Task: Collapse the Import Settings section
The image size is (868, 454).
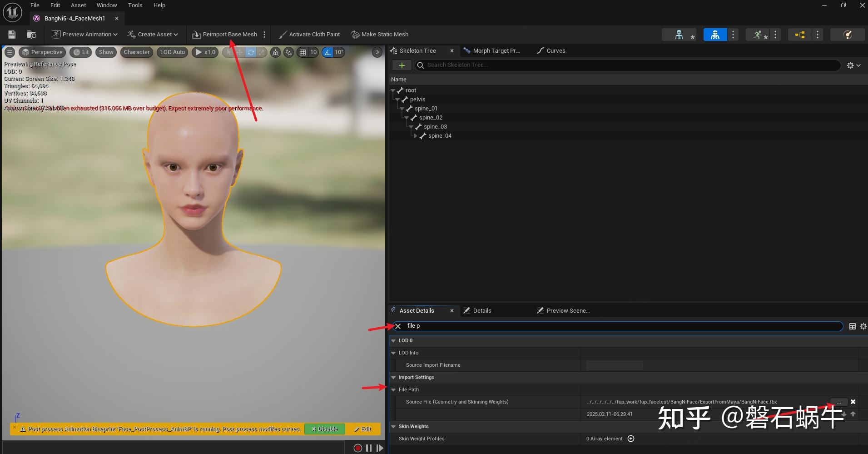Action: click(x=393, y=377)
